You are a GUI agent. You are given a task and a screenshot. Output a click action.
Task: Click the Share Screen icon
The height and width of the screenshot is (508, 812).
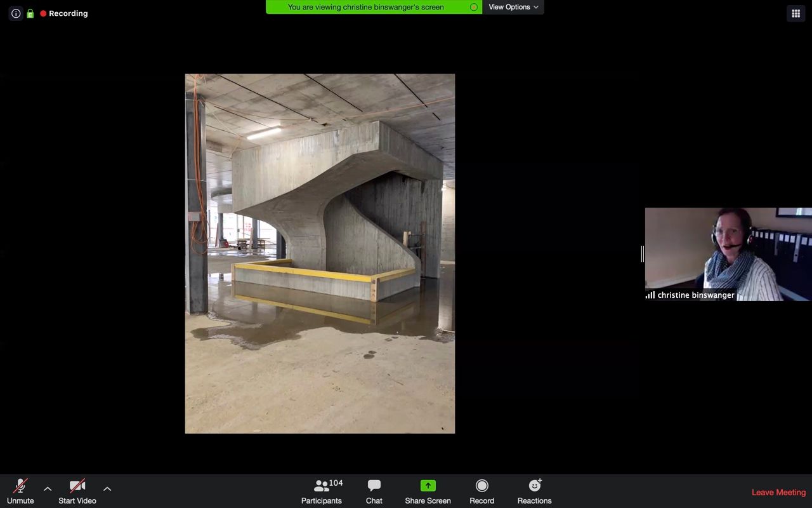428,485
